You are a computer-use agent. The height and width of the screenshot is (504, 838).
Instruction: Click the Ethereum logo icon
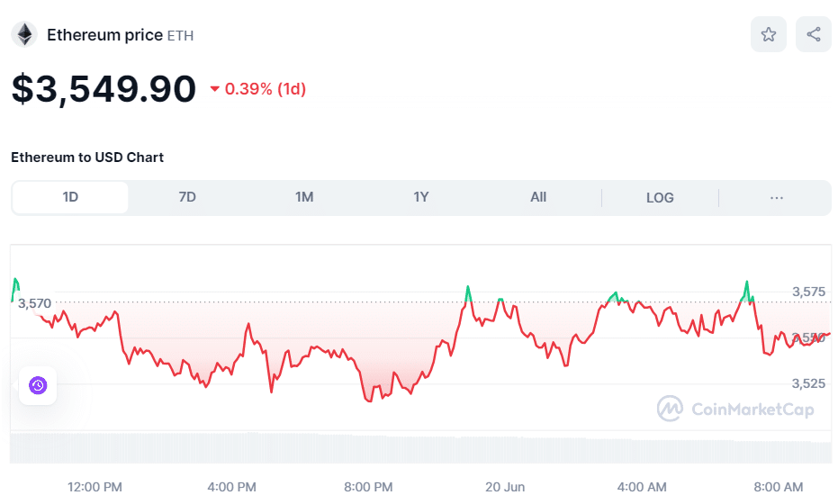[x=23, y=35]
